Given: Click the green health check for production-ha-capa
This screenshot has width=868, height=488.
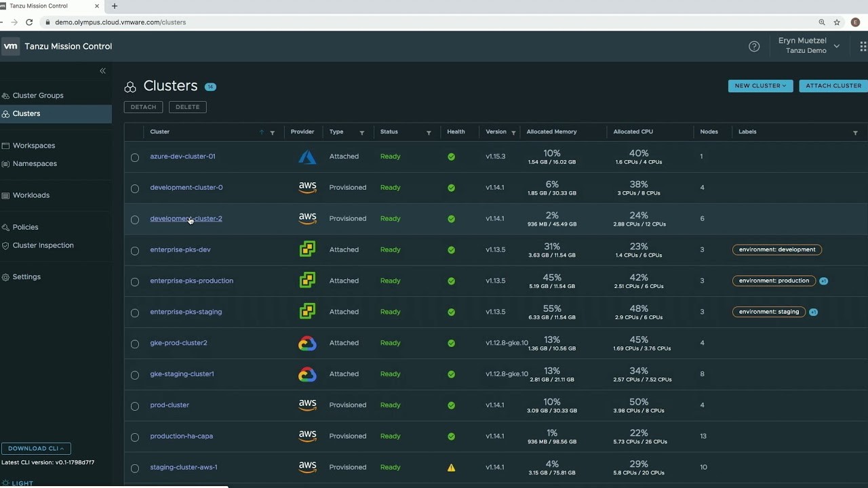Looking at the screenshot, I should (451, 436).
